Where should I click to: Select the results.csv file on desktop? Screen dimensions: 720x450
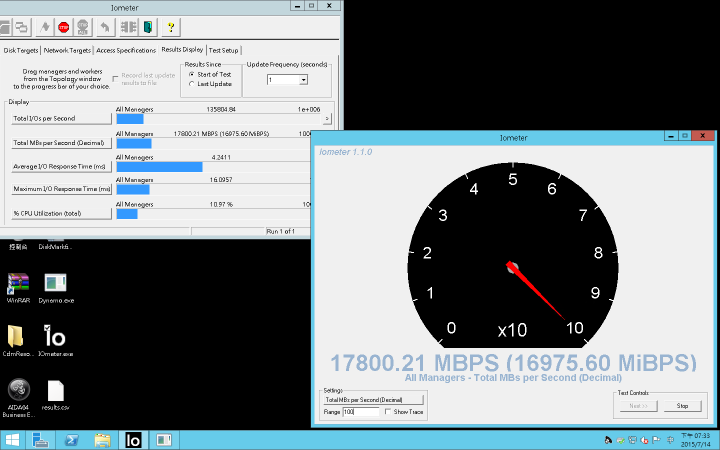coord(56,395)
